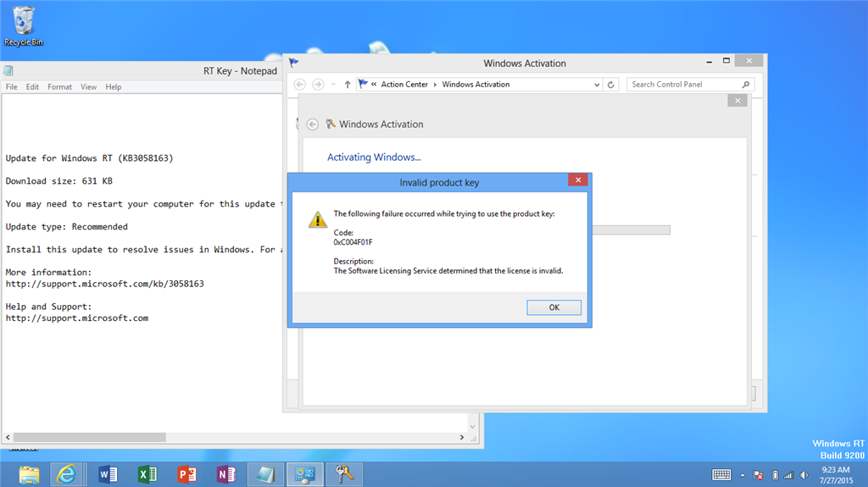Open the Format menu in Notepad
Screen dimensions: 868x487
click(60, 87)
